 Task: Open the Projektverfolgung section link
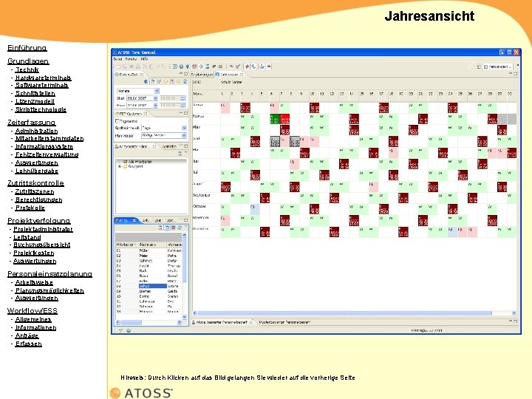point(39,221)
